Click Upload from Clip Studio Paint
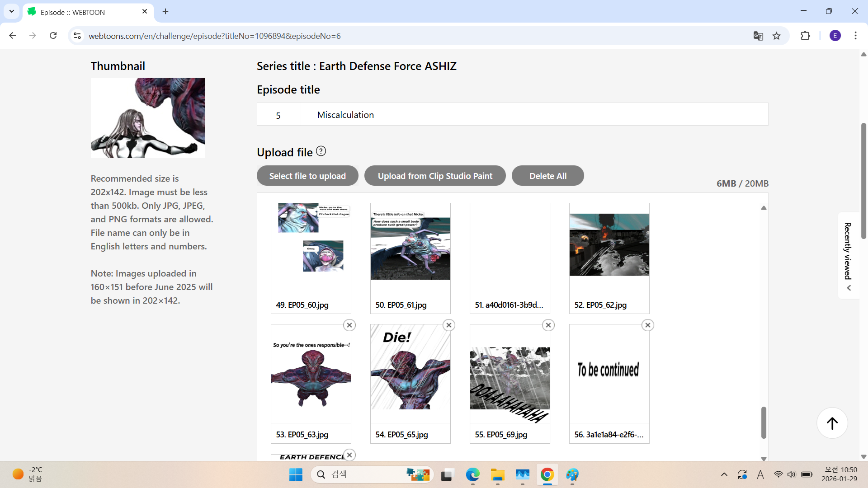This screenshot has width=868, height=488. click(435, 176)
